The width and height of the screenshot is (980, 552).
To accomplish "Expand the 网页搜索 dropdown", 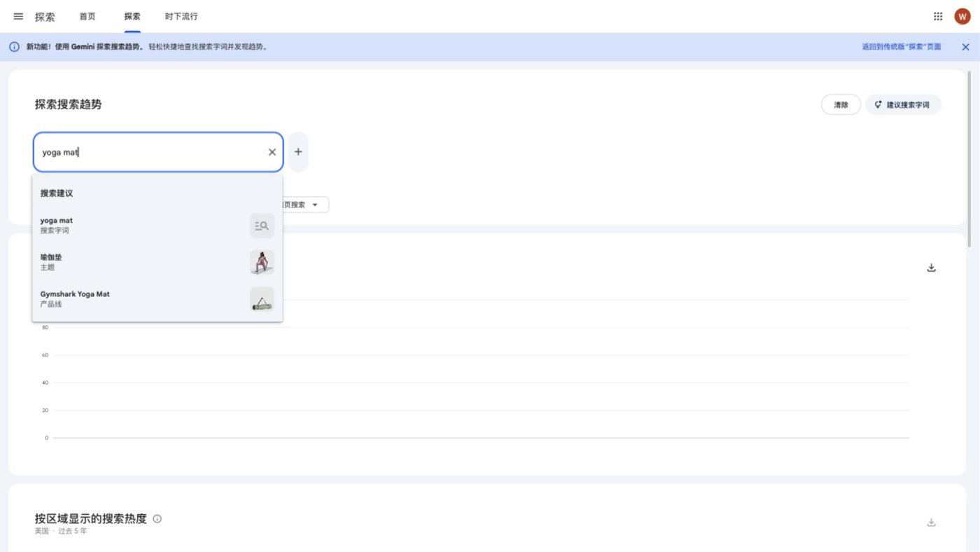I will click(x=304, y=205).
